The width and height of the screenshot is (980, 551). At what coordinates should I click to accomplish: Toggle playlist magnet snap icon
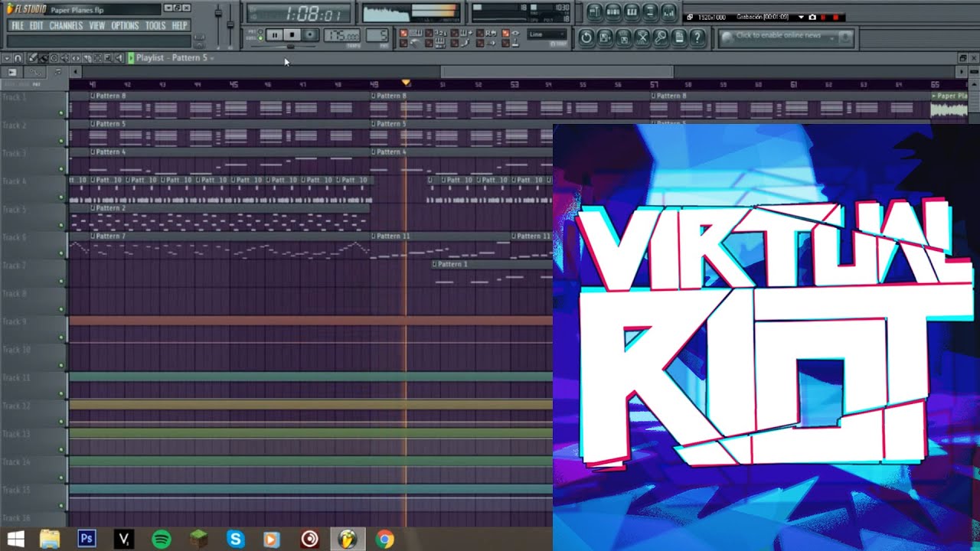(18, 58)
